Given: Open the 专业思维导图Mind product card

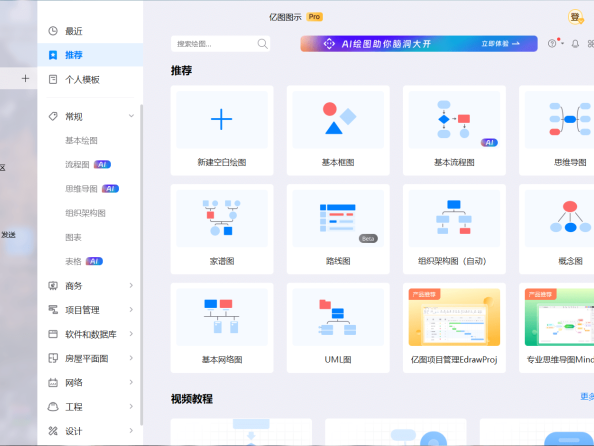Looking at the screenshot, I should pyautogui.click(x=556, y=328).
